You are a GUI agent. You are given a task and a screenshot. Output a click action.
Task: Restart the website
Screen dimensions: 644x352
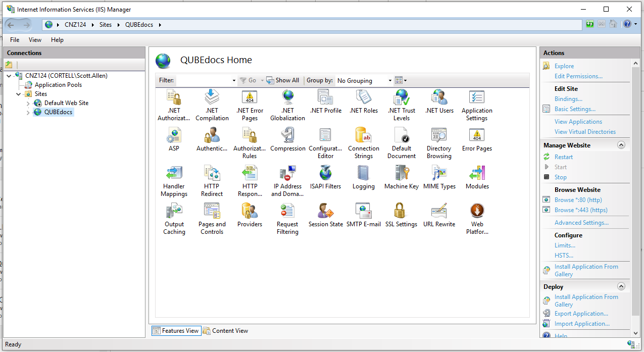[564, 157]
